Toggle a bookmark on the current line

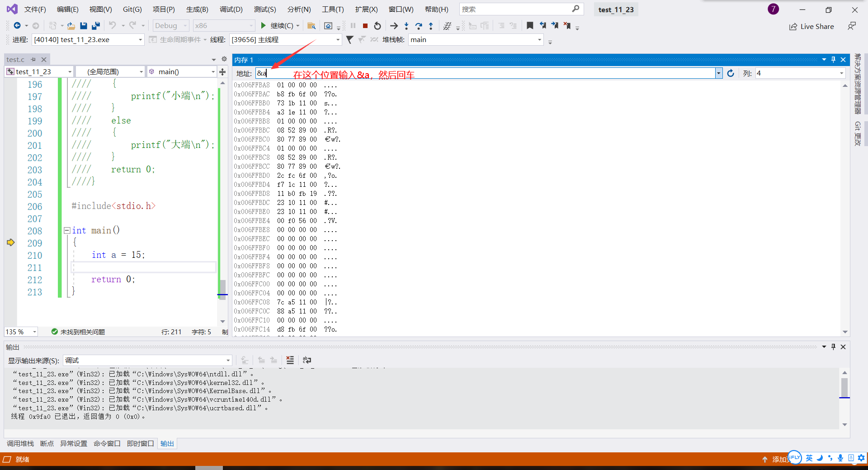click(530, 26)
